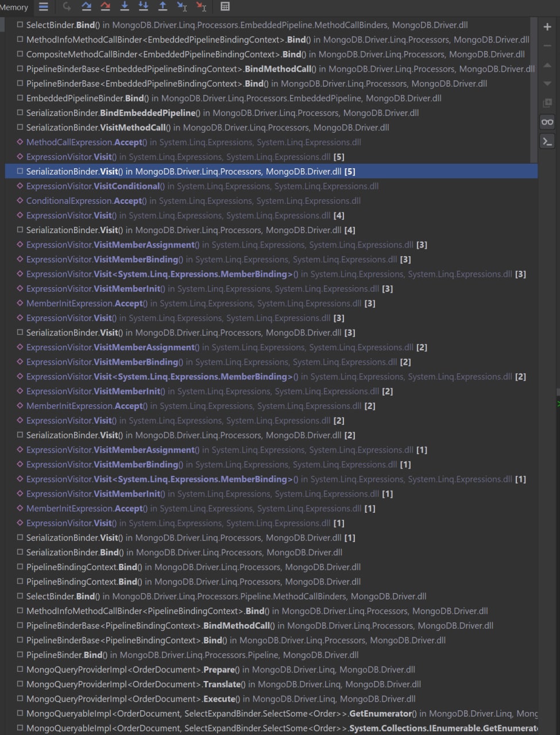Move watch down with the down triangle

547,84
